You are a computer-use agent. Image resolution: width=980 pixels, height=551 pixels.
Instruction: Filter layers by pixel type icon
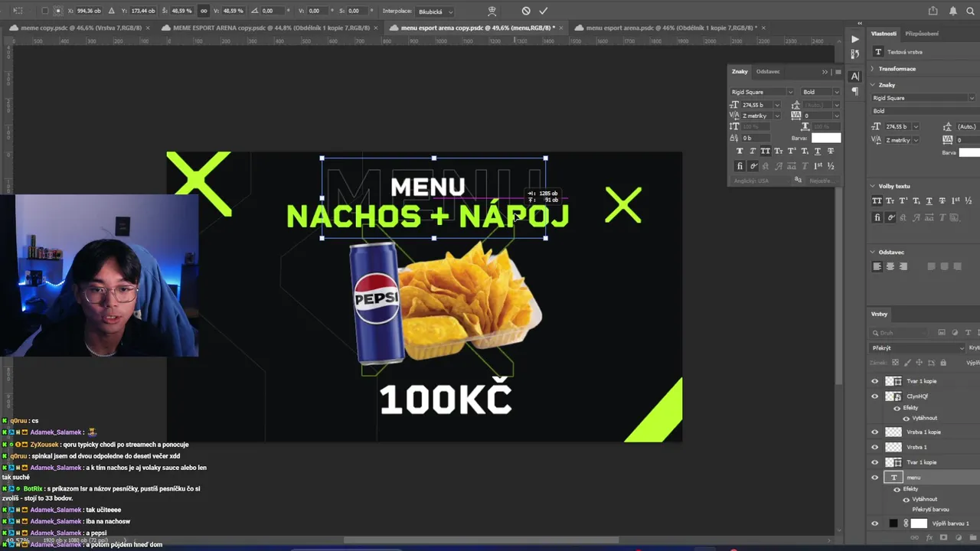pyautogui.click(x=942, y=333)
